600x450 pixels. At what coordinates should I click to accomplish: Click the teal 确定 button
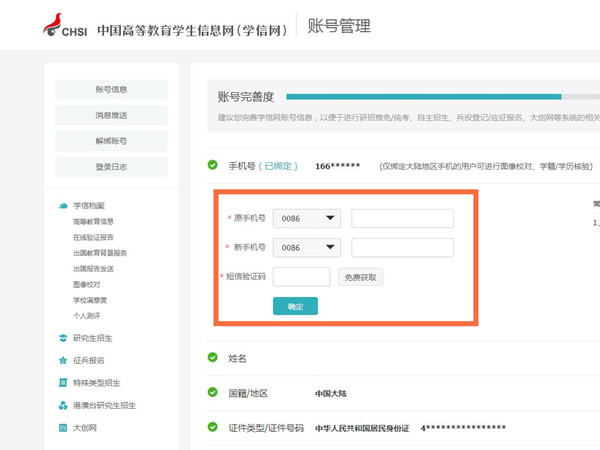(x=295, y=306)
